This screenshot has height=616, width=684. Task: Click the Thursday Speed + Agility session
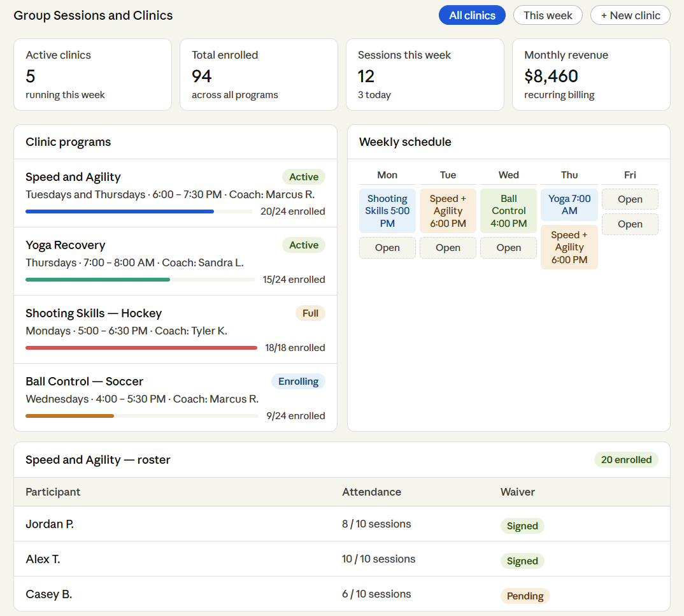569,247
